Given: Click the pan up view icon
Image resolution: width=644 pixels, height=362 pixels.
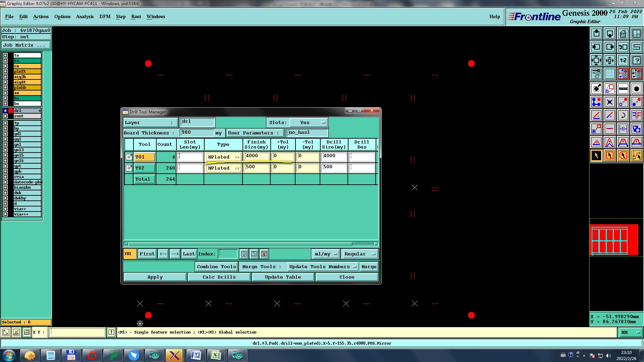Looking at the screenshot, I should [x=596, y=34].
